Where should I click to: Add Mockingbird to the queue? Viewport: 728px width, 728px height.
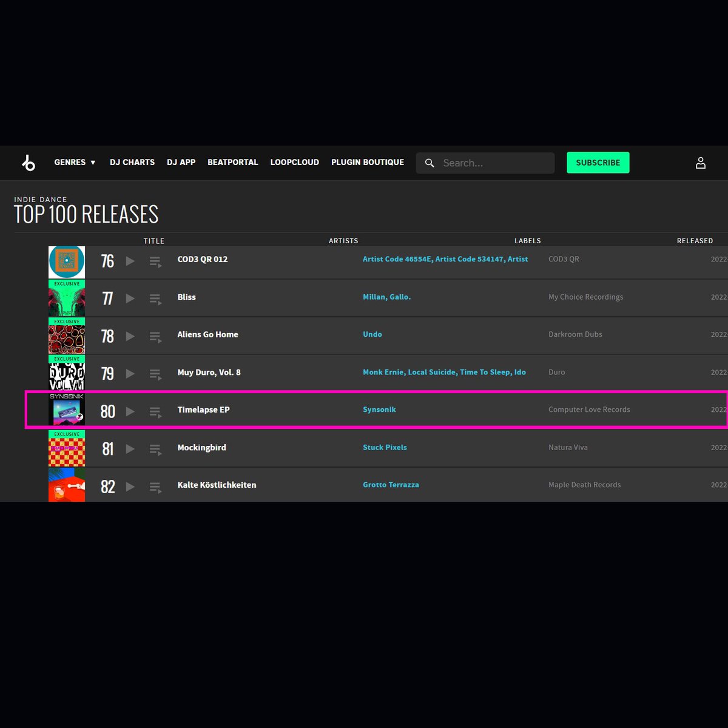[x=155, y=450]
